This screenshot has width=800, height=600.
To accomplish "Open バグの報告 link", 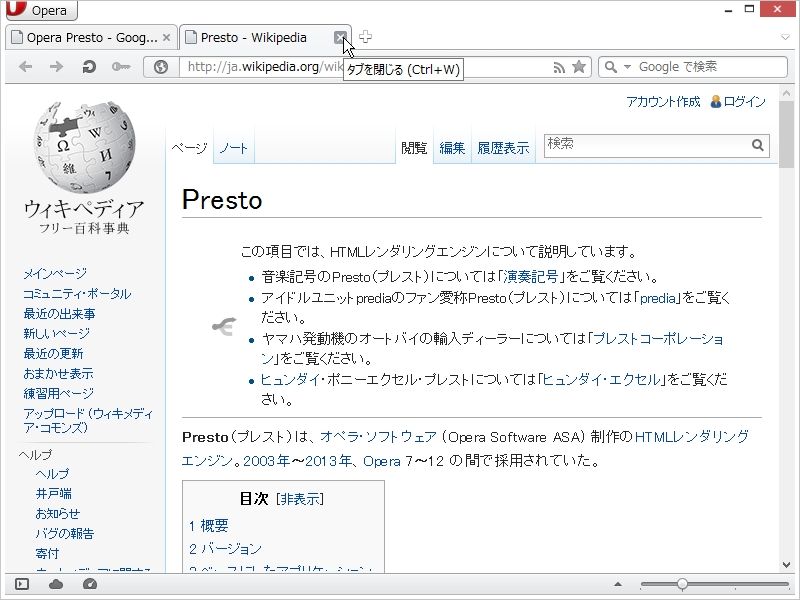I will pos(65,534).
